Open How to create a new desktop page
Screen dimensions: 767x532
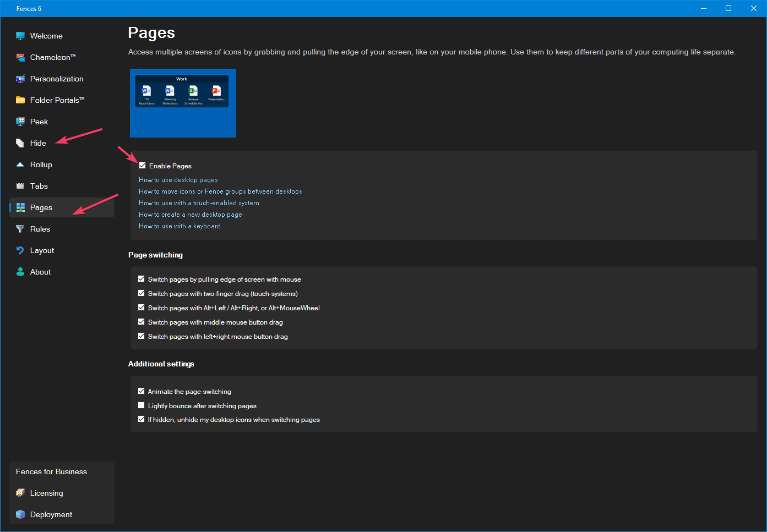[190, 215]
